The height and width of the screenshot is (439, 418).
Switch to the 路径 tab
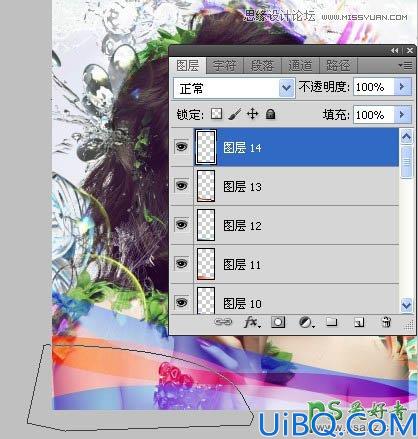click(x=338, y=66)
